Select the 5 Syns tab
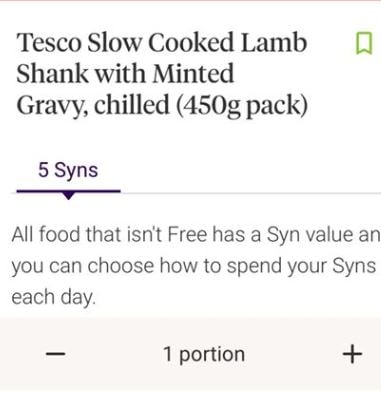 pyautogui.click(x=68, y=170)
